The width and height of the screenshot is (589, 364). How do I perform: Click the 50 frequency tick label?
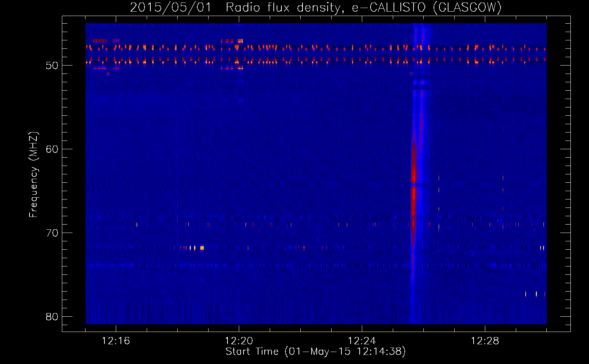pyautogui.click(x=52, y=66)
